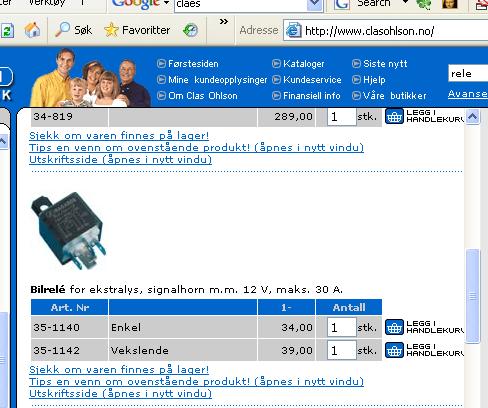Click the G icon left of Search

coord(342,4)
